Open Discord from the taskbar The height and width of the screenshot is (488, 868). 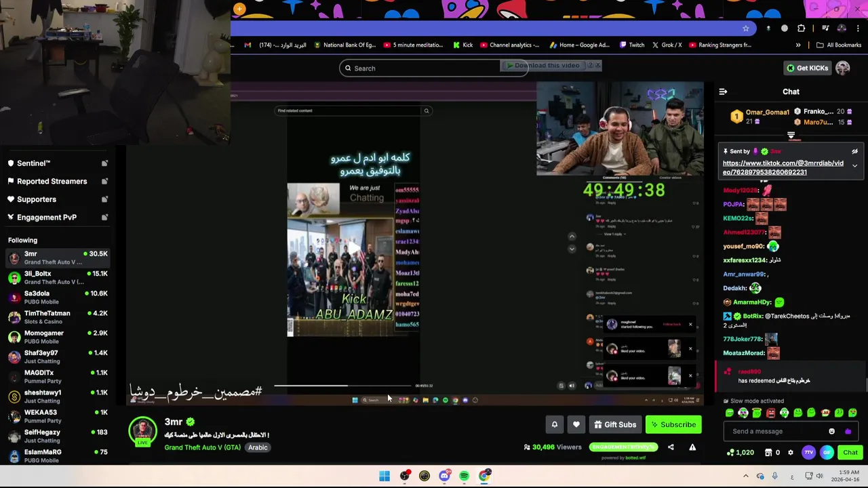click(444, 476)
